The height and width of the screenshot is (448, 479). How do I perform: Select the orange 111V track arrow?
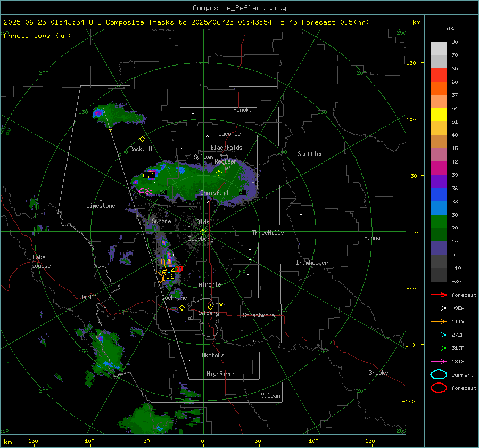coord(439,321)
